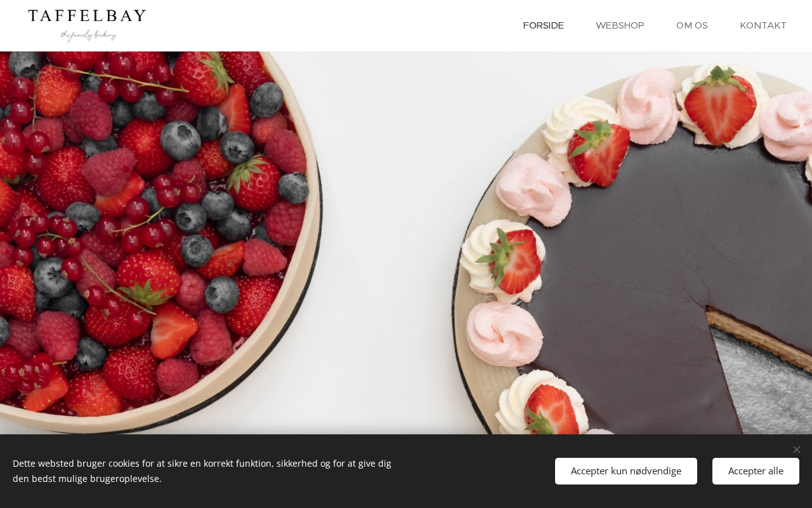The width and height of the screenshot is (812, 508).
Task: Click the handwritten family bakery tagline
Action: pos(89,35)
